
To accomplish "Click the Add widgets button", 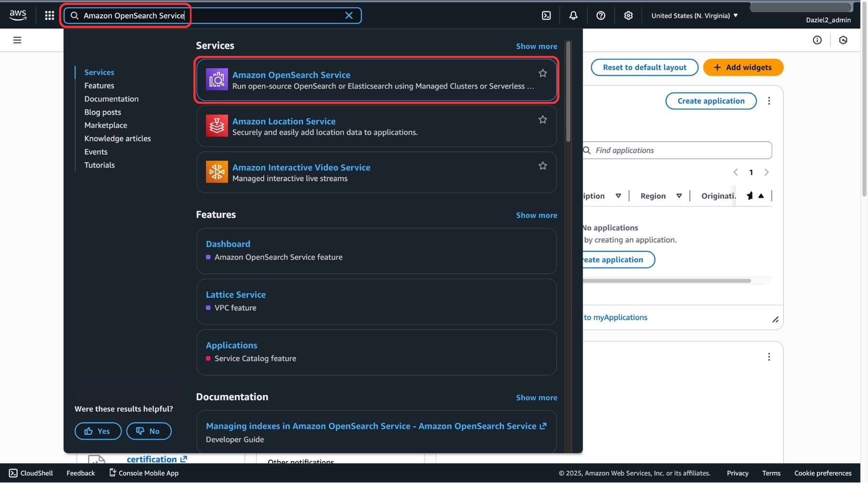I will [x=743, y=68].
